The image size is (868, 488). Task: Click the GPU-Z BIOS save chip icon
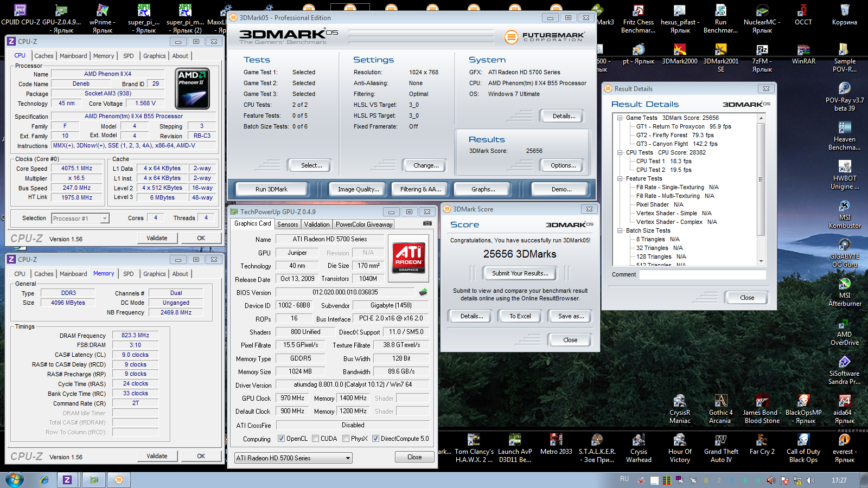pyautogui.click(x=423, y=292)
